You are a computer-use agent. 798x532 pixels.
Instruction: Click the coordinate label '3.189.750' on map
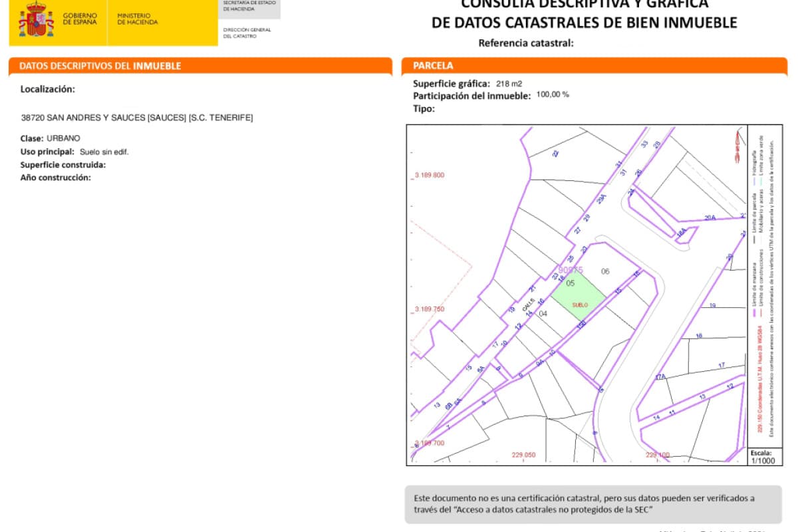429,309
